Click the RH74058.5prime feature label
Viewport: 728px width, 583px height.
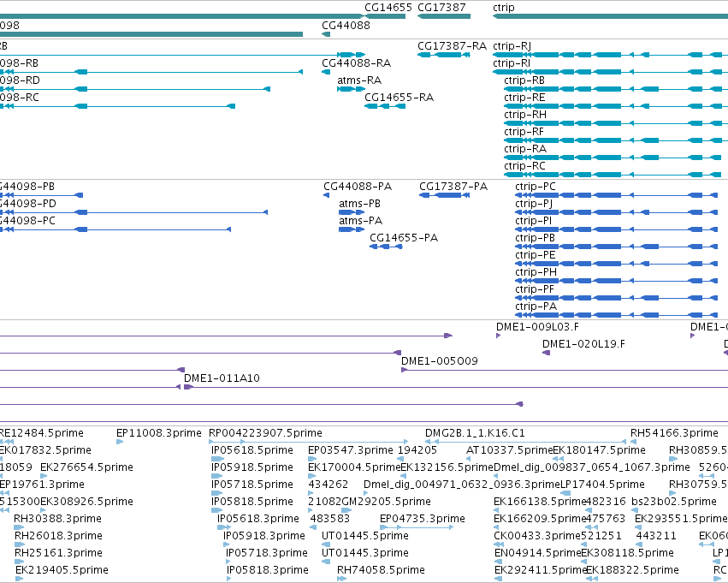[381, 571]
